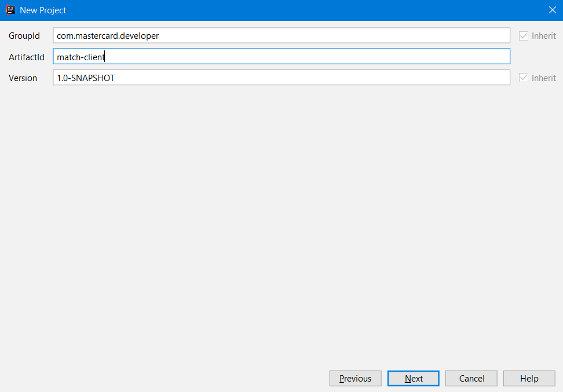The height and width of the screenshot is (392, 563).
Task: Click the Inherit label next to Version
Action: point(544,78)
